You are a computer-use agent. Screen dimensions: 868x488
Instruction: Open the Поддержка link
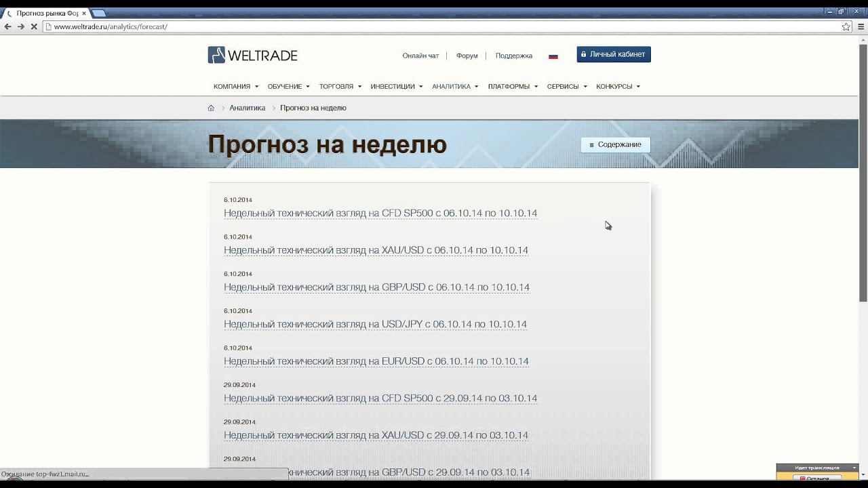[x=514, y=56]
